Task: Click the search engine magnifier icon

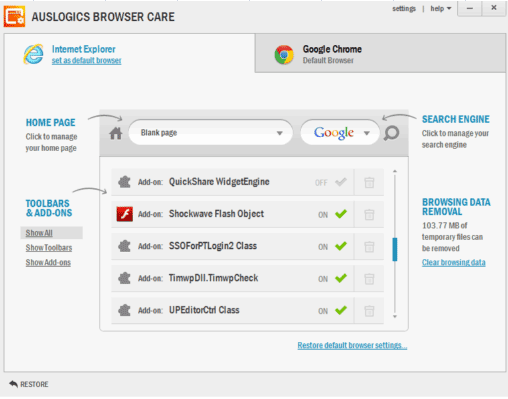Action: pyautogui.click(x=391, y=133)
